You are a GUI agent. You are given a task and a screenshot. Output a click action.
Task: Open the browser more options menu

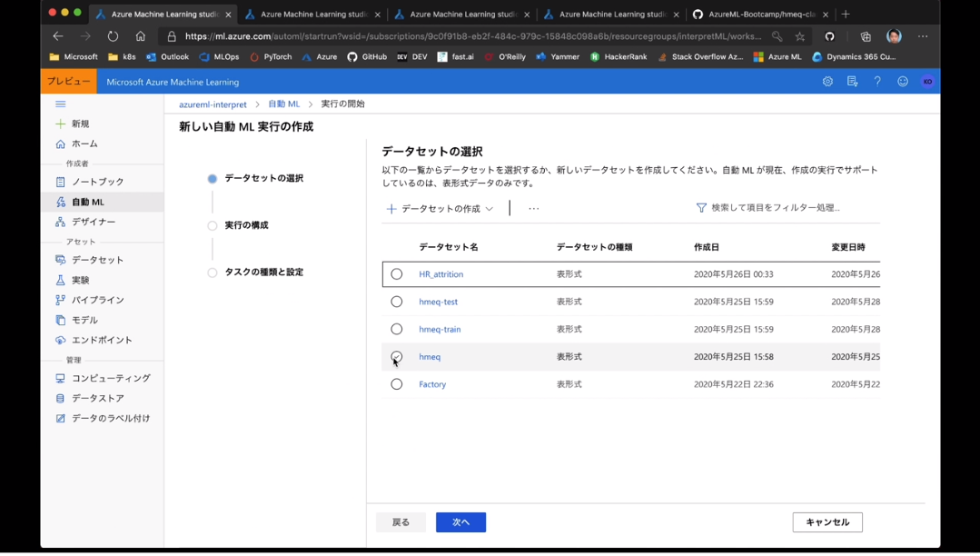pos(923,36)
